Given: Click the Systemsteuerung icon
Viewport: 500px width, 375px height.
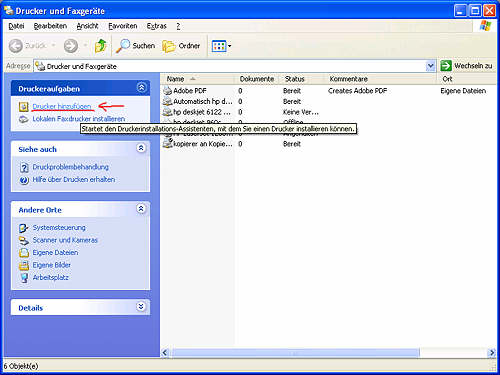Looking at the screenshot, I should 24,228.
